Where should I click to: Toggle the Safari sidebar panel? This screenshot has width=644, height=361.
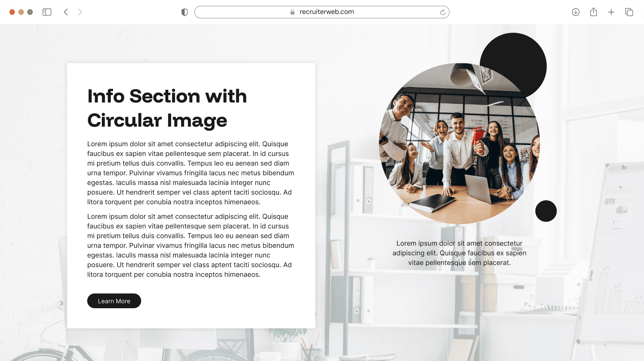tap(47, 12)
